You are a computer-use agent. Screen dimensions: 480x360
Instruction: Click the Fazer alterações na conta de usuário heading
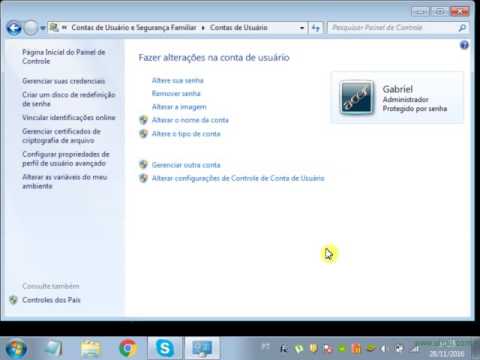click(x=214, y=58)
